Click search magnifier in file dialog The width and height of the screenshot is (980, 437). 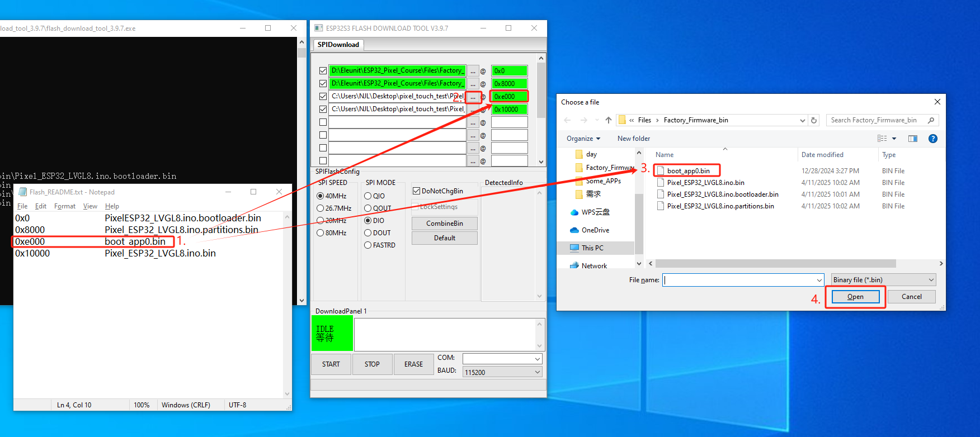[x=931, y=120]
